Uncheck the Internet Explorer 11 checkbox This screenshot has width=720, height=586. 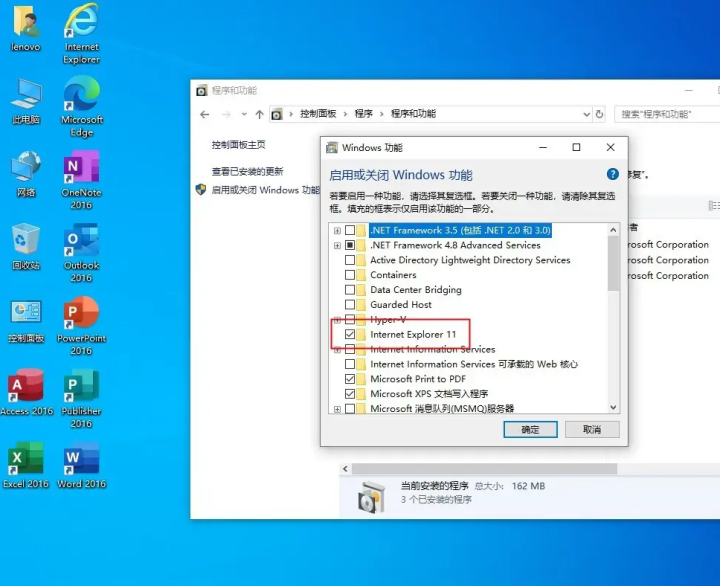pyautogui.click(x=350, y=335)
